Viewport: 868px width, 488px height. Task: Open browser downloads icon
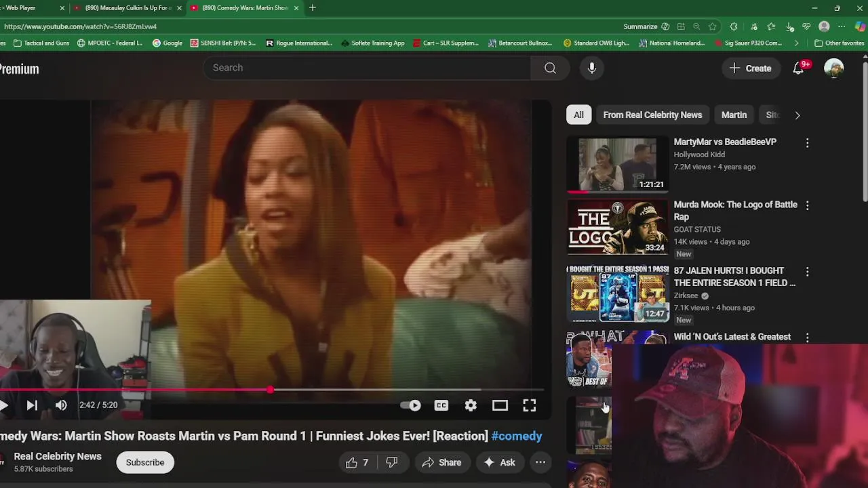[789, 26]
